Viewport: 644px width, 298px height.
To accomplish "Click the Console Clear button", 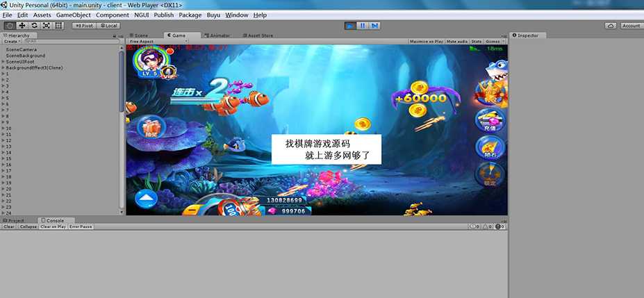I will [x=9, y=226].
